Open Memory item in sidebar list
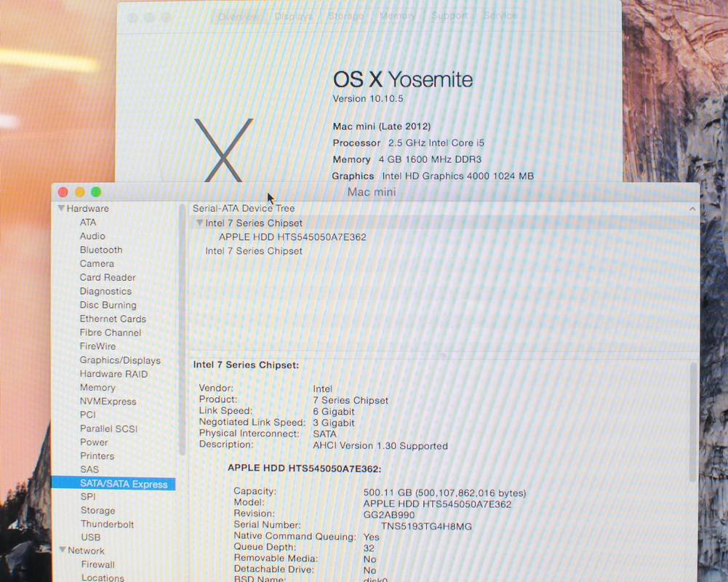Viewport: 728px width, 582px height. (97, 387)
